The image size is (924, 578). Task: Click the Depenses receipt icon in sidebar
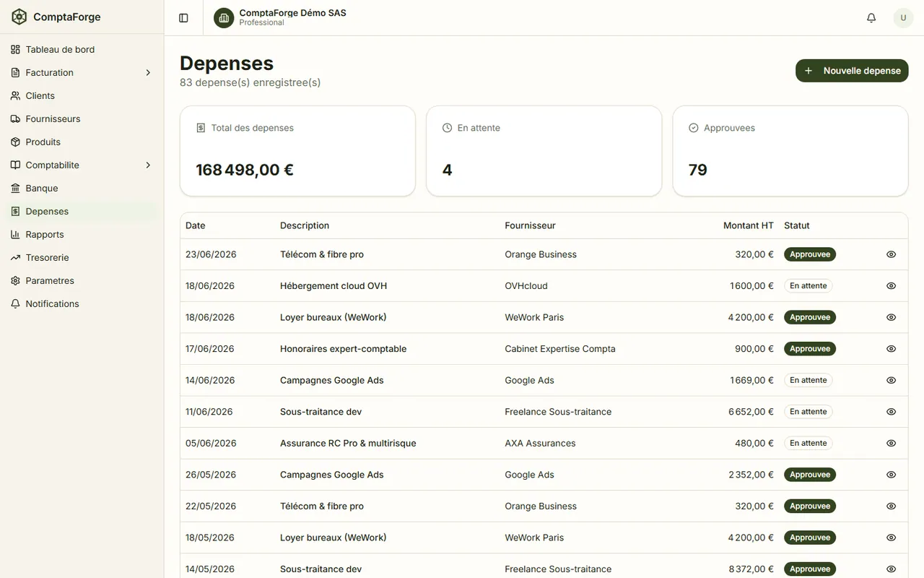[16, 211]
